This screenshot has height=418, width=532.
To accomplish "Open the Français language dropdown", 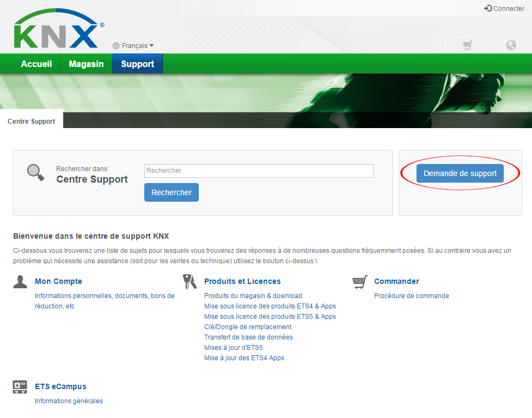I will [x=133, y=45].
